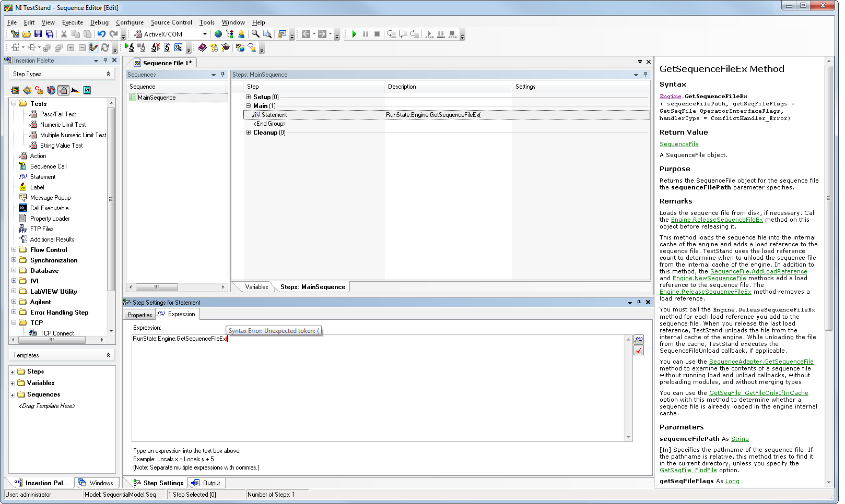Screen dimensions: 845x504
Task: Expand the Setup (0) step group
Action: [x=249, y=97]
